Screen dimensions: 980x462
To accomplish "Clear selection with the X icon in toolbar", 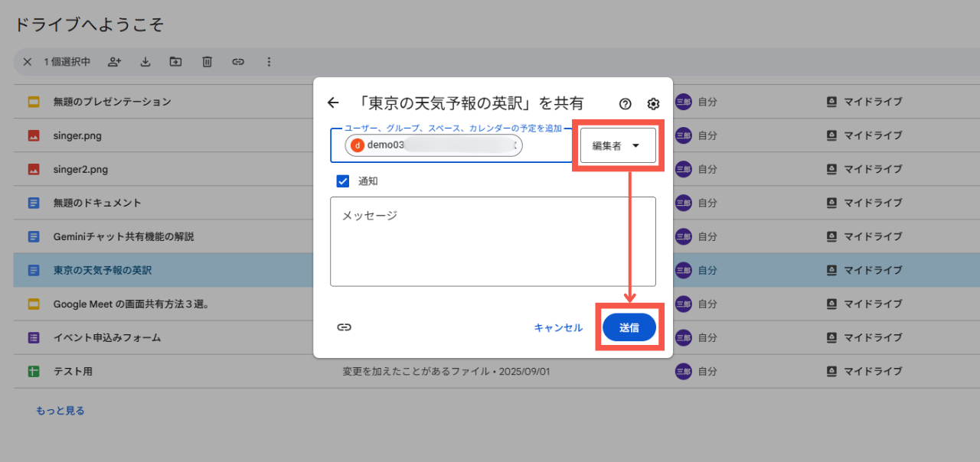I will pos(28,62).
